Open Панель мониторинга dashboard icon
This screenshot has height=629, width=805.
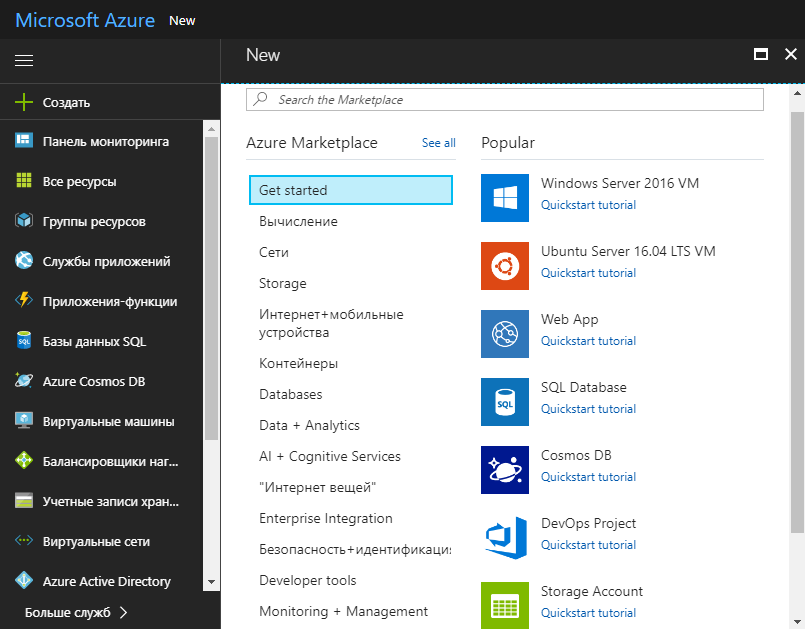[24, 140]
